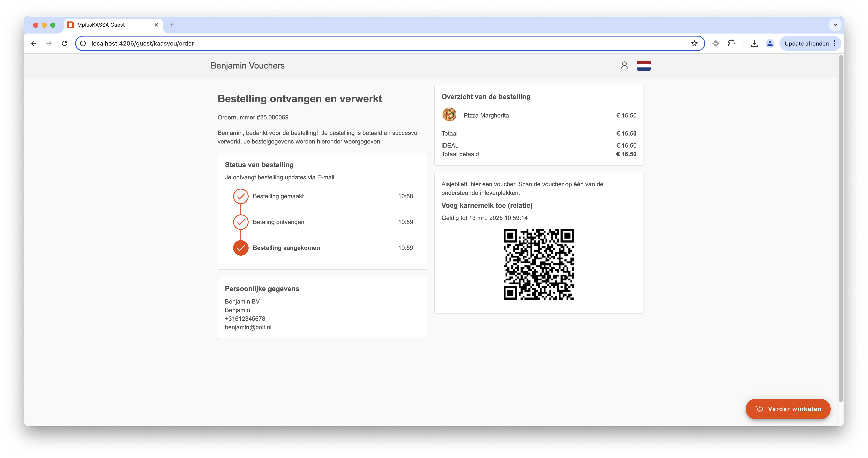Click the Bestelling gemaakt time 10:58
The width and height of the screenshot is (868, 458).
[x=405, y=196]
